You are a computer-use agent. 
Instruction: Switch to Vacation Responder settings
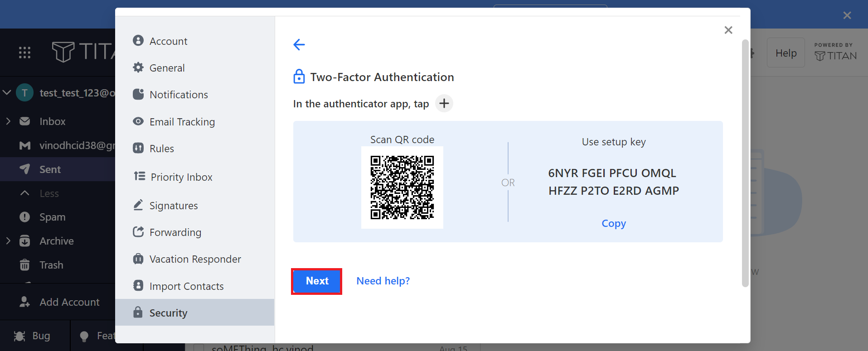(x=194, y=259)
